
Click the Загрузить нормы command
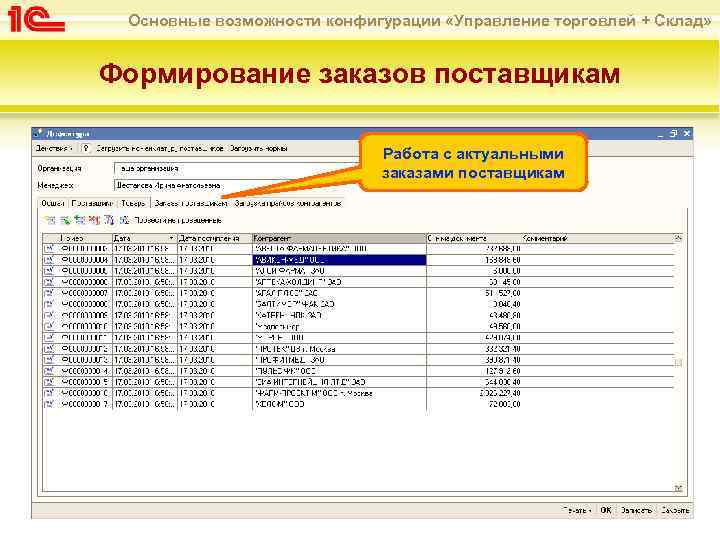[259, 148]
